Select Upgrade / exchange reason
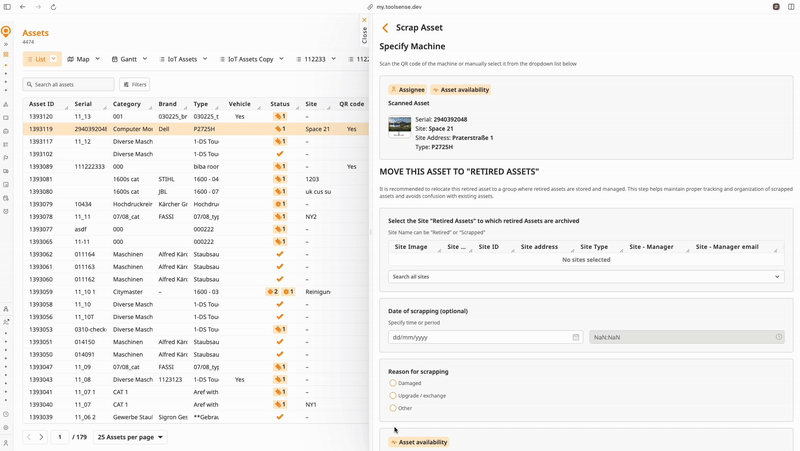800x451 pixels. [x=393, y=395]
